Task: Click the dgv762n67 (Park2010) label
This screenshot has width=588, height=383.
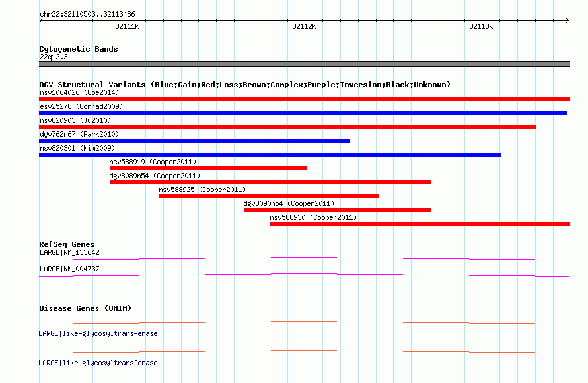Action: click(x=79, y=134)
